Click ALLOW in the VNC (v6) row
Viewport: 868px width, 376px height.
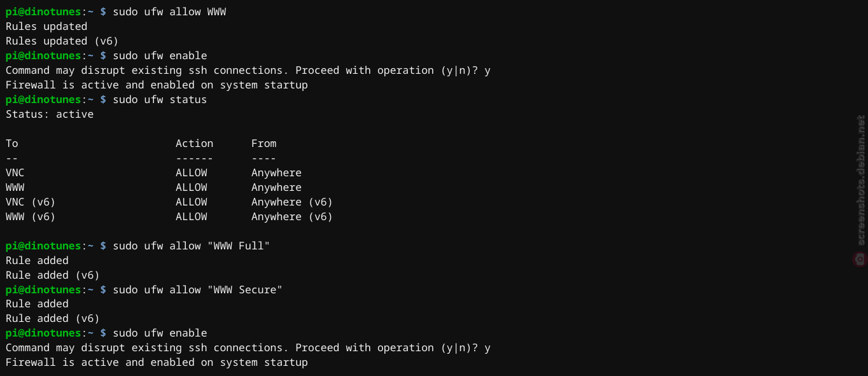tap(192, 202)
